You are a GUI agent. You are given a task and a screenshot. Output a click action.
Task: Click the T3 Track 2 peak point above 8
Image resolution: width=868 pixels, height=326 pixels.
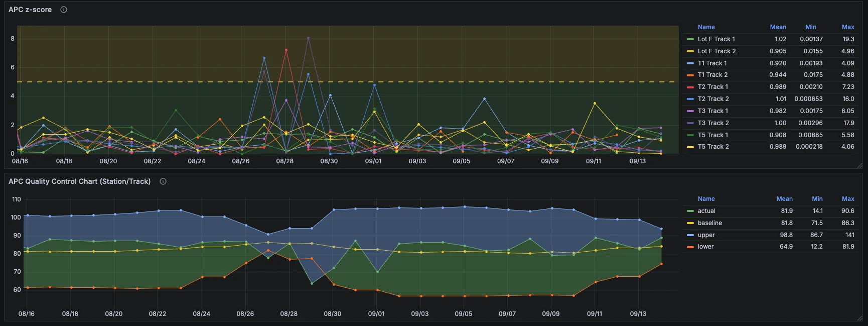(308, 38)
